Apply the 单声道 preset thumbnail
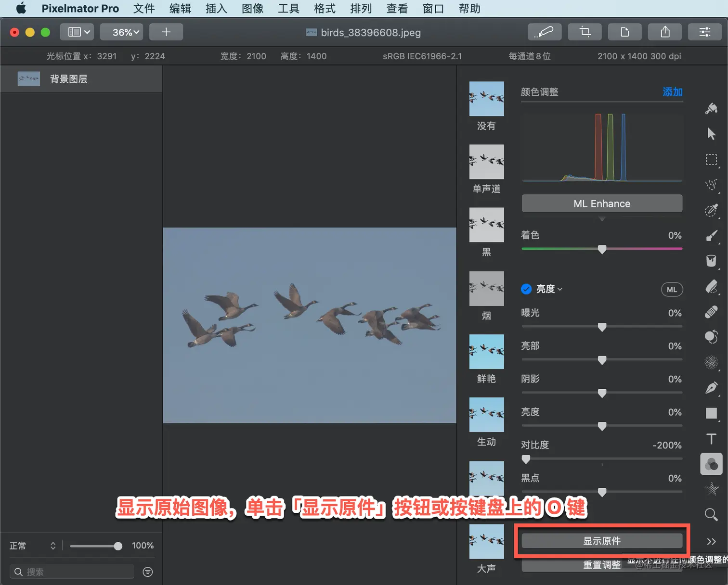Screen dimensions: 728x585 click(487, 162)
